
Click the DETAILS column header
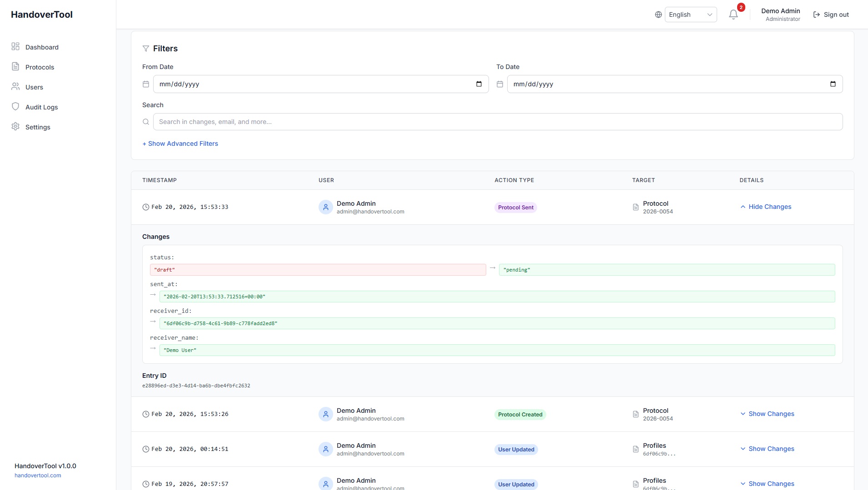click(752, 180)
